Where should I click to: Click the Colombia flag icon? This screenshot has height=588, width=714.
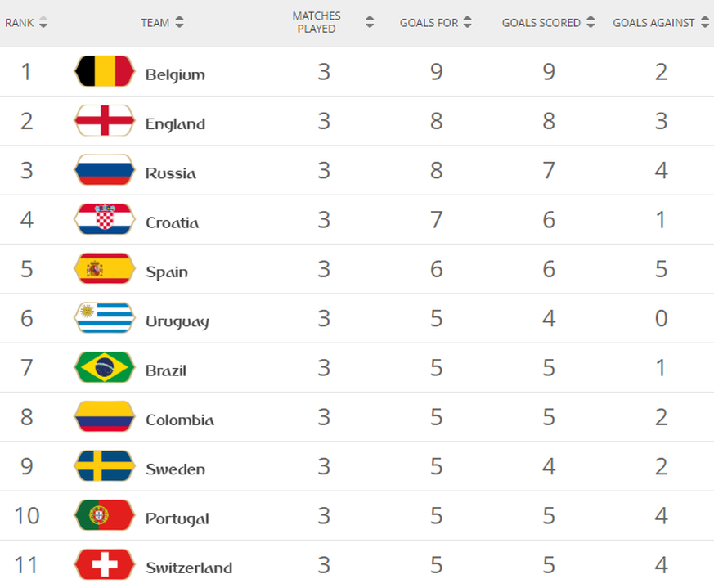coord(104,417)
